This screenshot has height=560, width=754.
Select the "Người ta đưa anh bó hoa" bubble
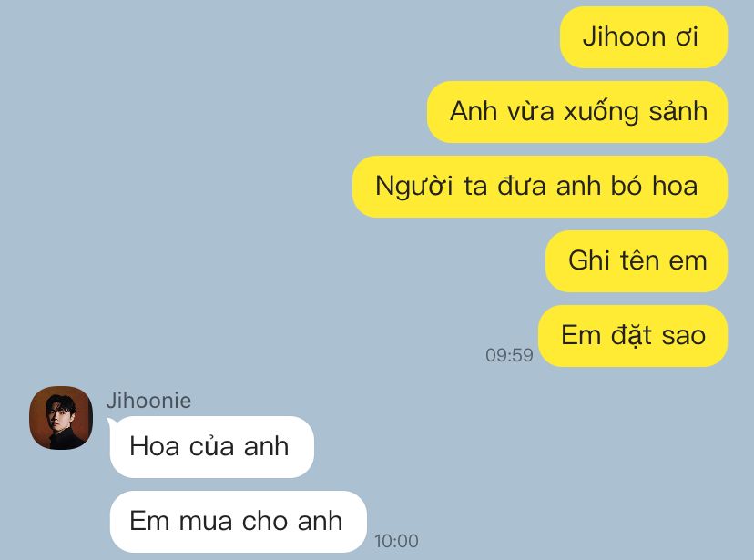click(540, 186)
